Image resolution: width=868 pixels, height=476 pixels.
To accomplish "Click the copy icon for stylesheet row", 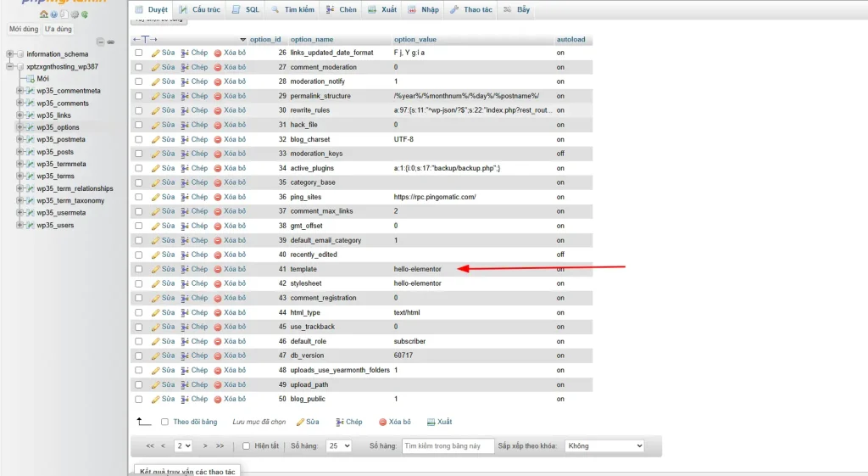I will coord(185,283).
